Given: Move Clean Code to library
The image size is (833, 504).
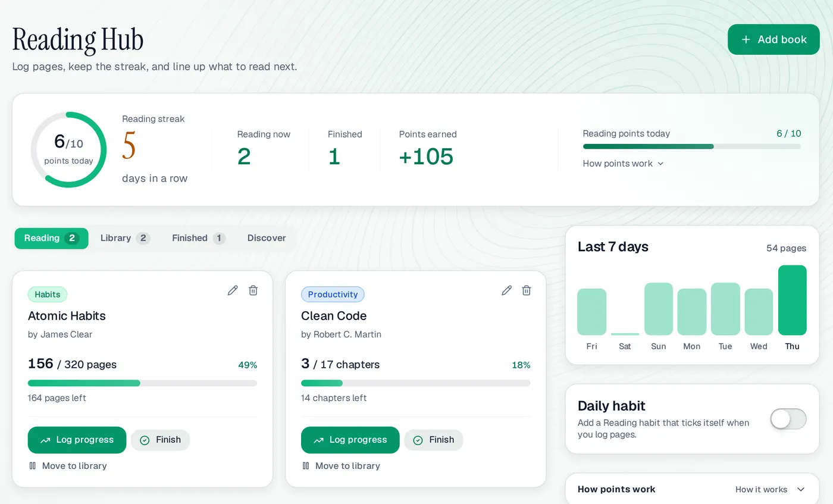Looking at the screenshot, I should tap(341, 466).
